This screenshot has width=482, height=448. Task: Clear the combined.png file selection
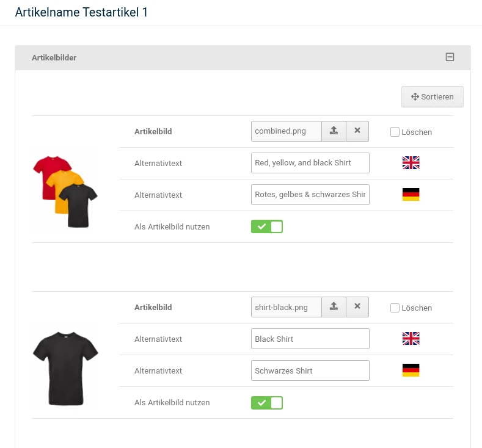click(357, 131)
